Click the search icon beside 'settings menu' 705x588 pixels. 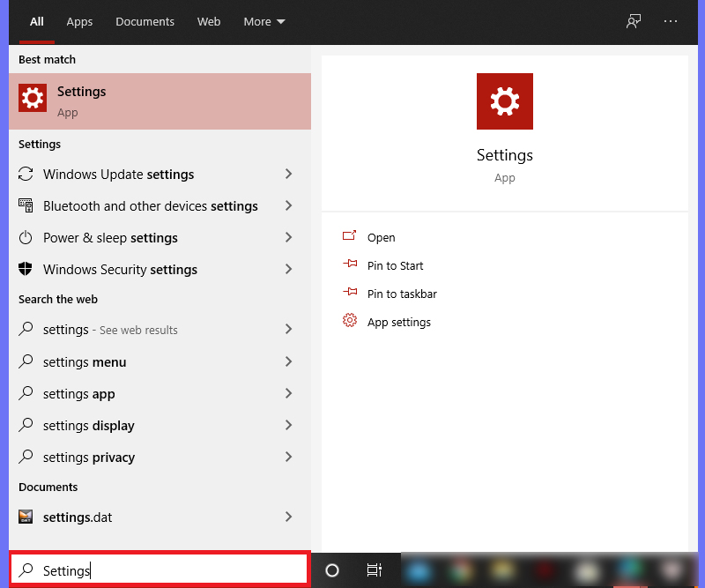click(x=26, y=361)
